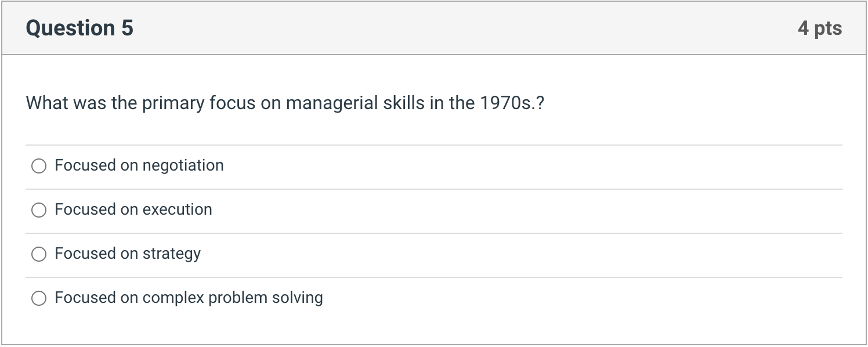Click the 'Focused on complex problem solving' label
The width and height of the screenshot is (868, 347).
click(x=188, y=298)
